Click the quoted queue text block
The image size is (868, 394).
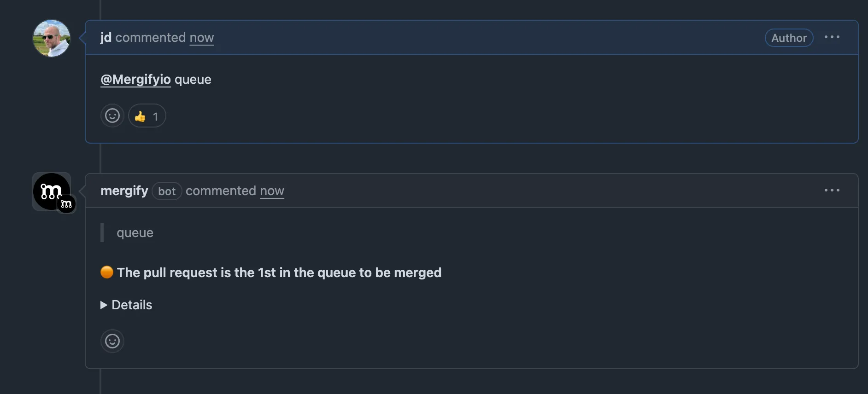pyautogui.click(x=135, y=232)
